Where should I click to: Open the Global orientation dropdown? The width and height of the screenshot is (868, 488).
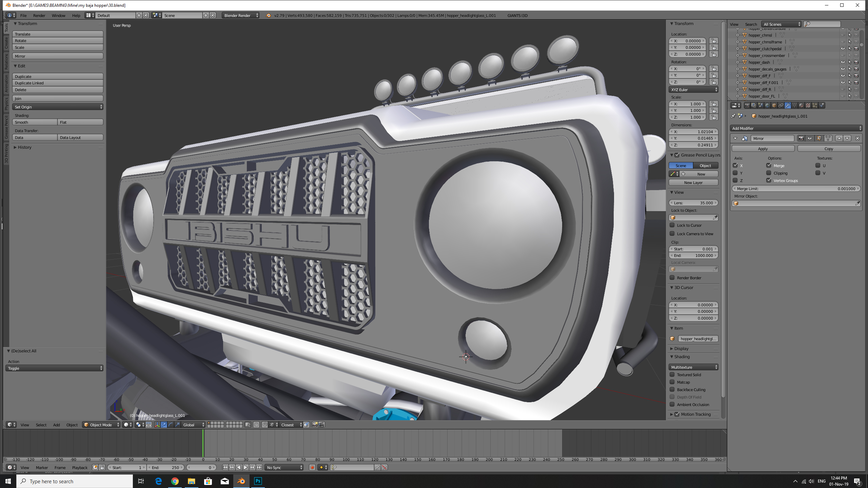tap(194, 425)
